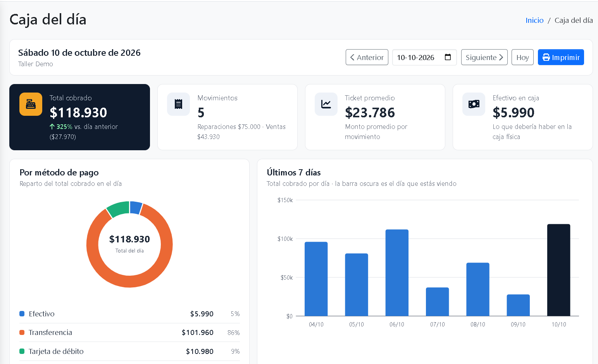598x364 pixels.
Task: Click the blue Efectivo legend swatch
Action: [22, 314]
